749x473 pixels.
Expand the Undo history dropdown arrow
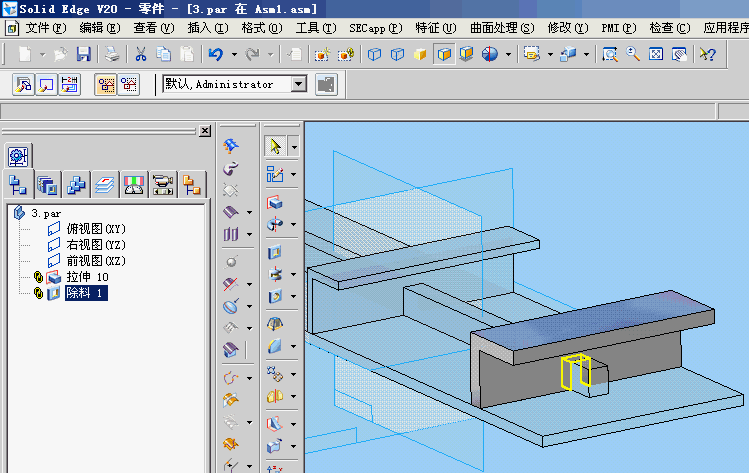pyautogui.click(x=234, y=54)
